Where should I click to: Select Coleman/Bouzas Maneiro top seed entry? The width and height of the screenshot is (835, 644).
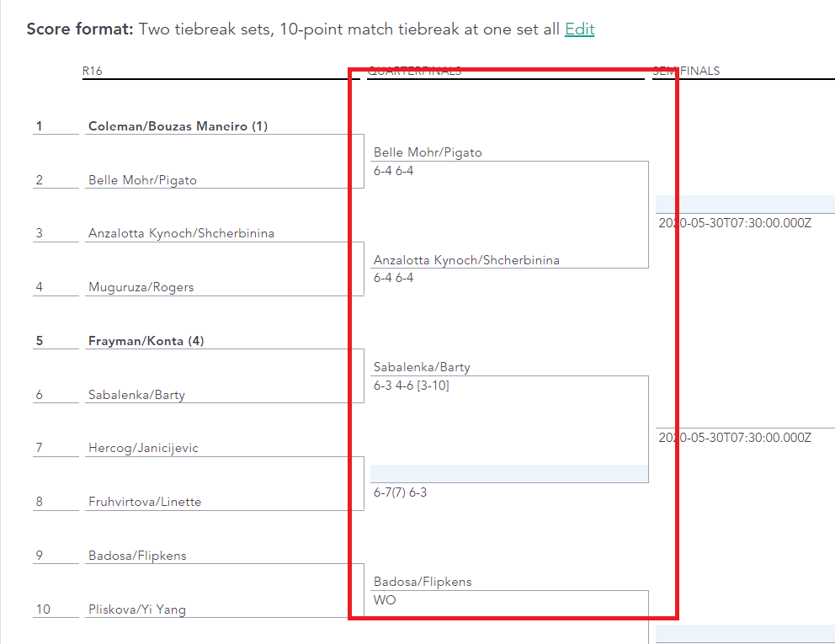pos(178,125)
